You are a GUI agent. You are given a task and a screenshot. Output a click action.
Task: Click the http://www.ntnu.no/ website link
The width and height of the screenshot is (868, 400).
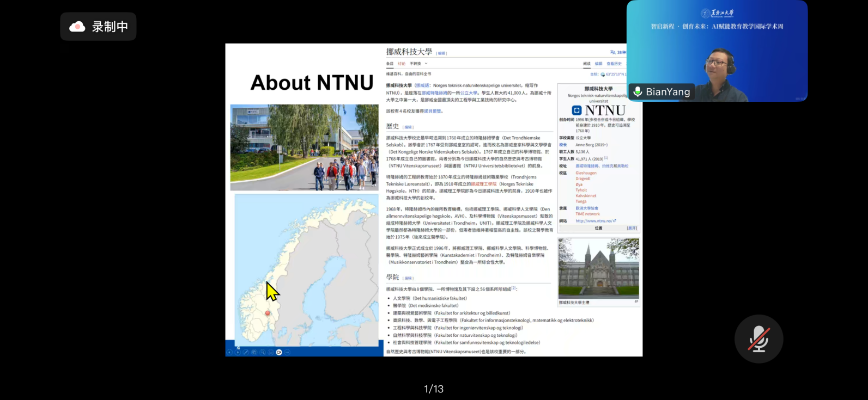click(594, 221)
